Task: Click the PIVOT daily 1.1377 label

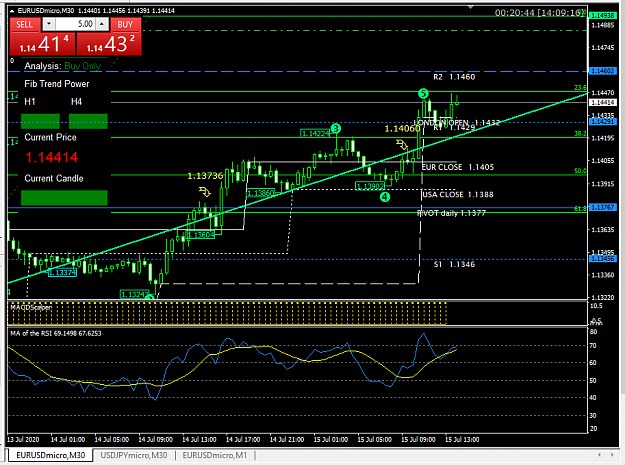Action: point(452,213)
